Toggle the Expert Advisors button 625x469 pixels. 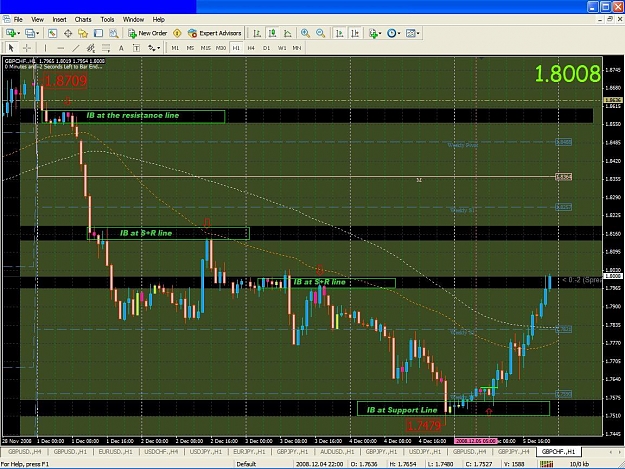tap(214, 33)
